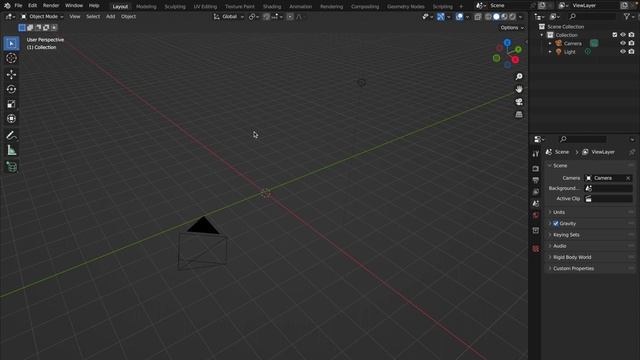Open the Texture properties tab
This screenshot has height=360, width=640.
coord(536,249)
